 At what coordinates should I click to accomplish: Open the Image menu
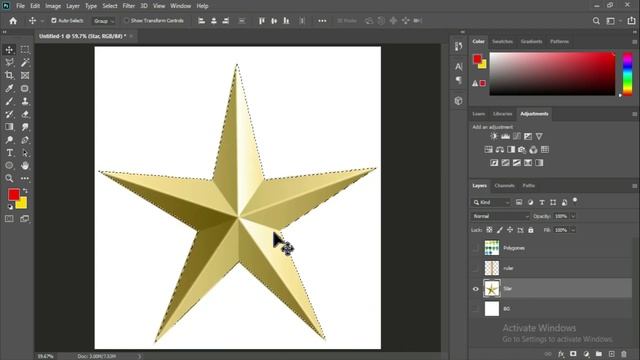[53, 6]
